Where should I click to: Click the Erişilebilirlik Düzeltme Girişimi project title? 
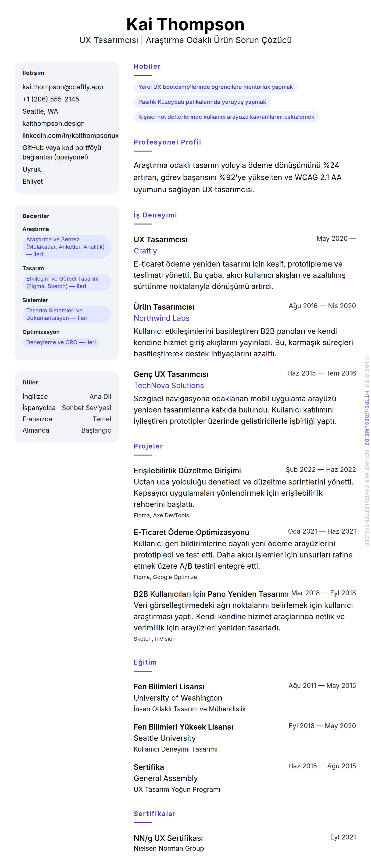coord(187,470)
